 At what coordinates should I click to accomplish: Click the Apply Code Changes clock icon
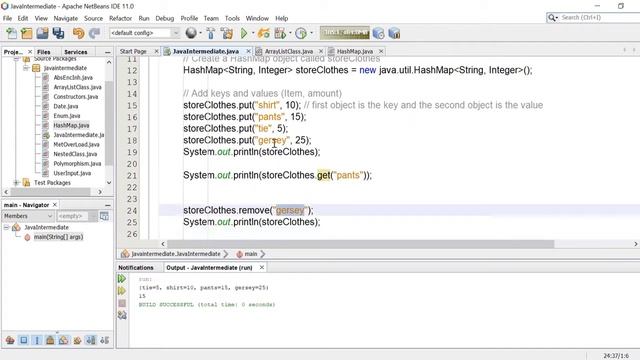tap(301, 33)
